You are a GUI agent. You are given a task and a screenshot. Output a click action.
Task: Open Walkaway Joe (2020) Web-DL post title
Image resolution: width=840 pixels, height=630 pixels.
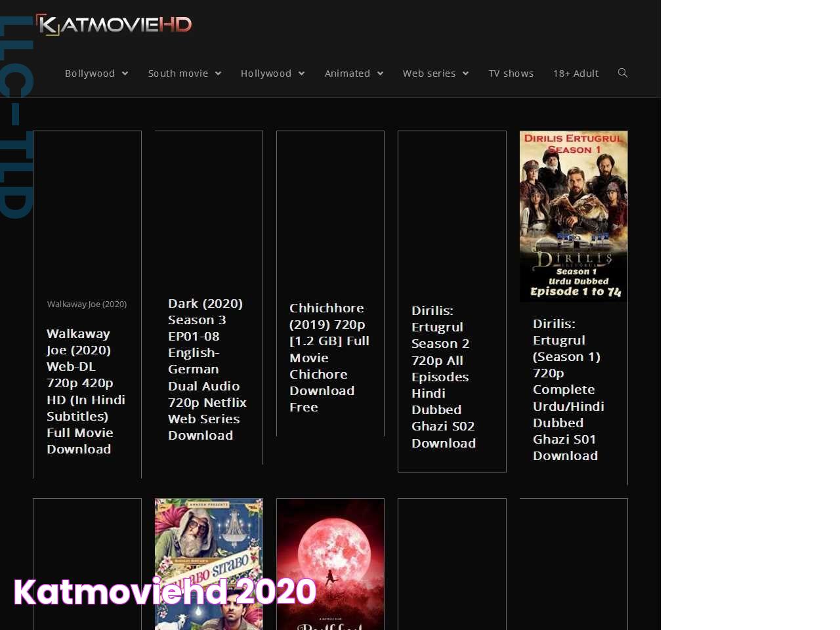pos(86,391)
